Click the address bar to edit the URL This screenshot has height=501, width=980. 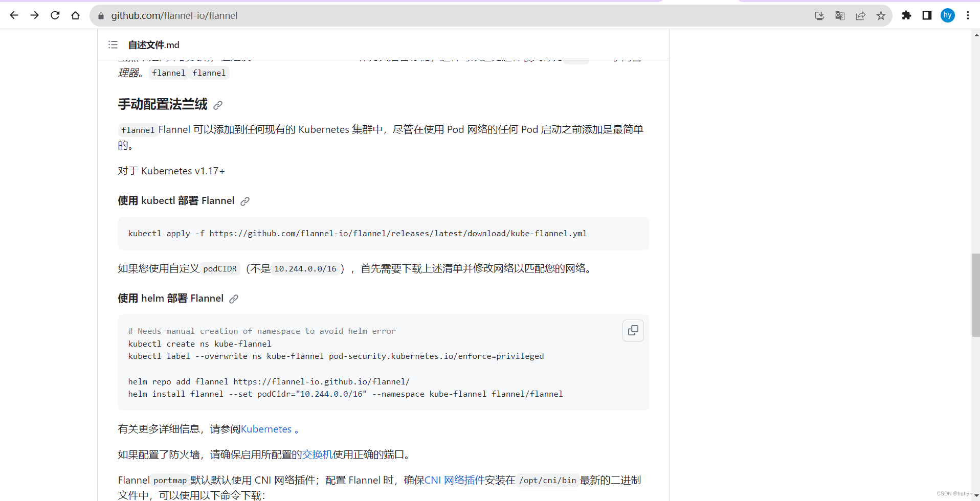(x=358, y=15)
